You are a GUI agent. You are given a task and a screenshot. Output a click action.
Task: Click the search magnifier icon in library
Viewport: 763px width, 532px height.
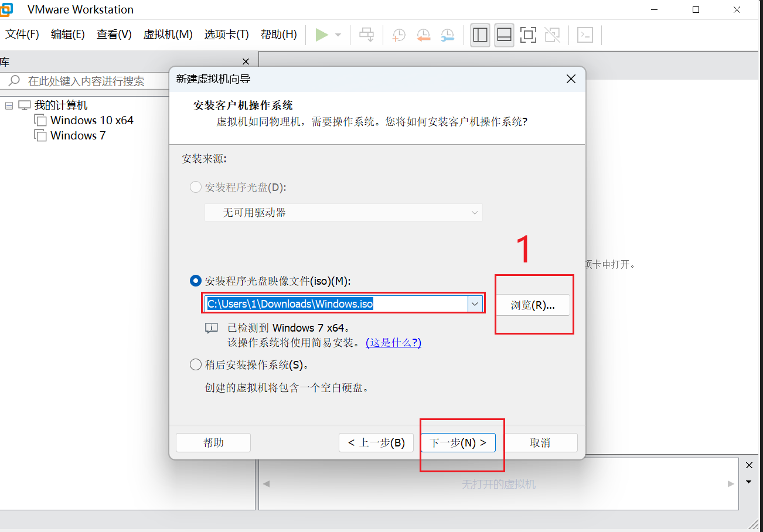(14, 80)
